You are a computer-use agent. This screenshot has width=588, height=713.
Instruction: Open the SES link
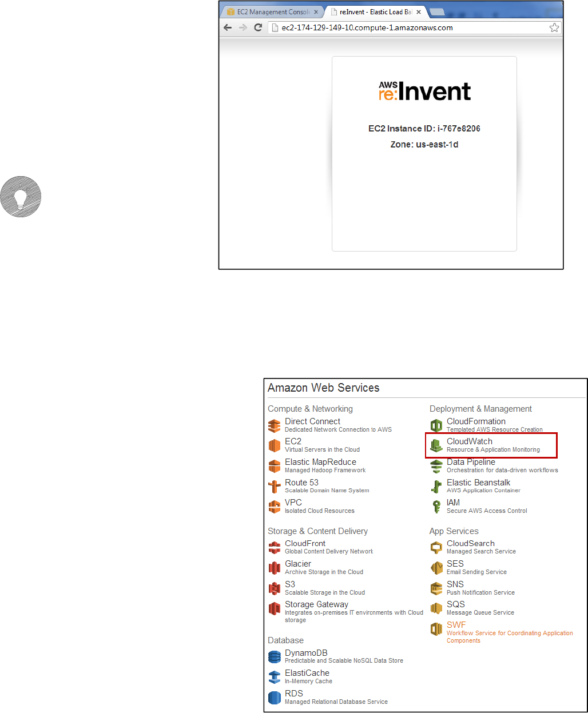(455, 564)
